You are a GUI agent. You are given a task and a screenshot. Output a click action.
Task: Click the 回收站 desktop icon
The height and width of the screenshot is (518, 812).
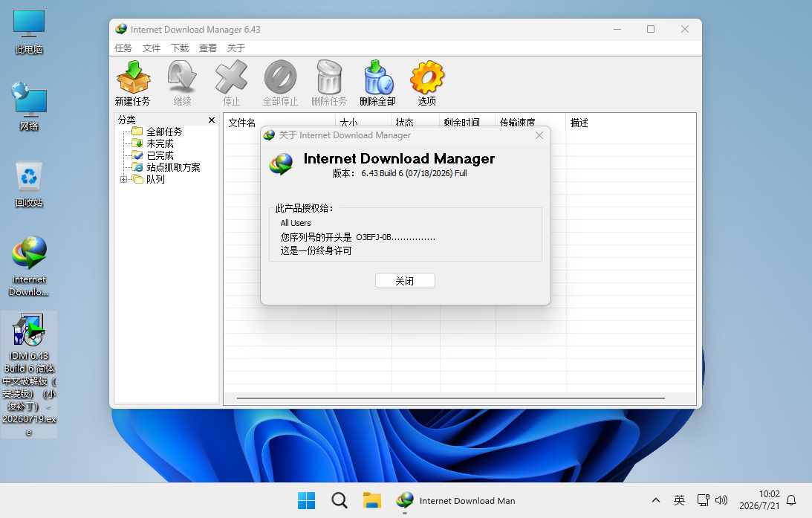[29, 184]
